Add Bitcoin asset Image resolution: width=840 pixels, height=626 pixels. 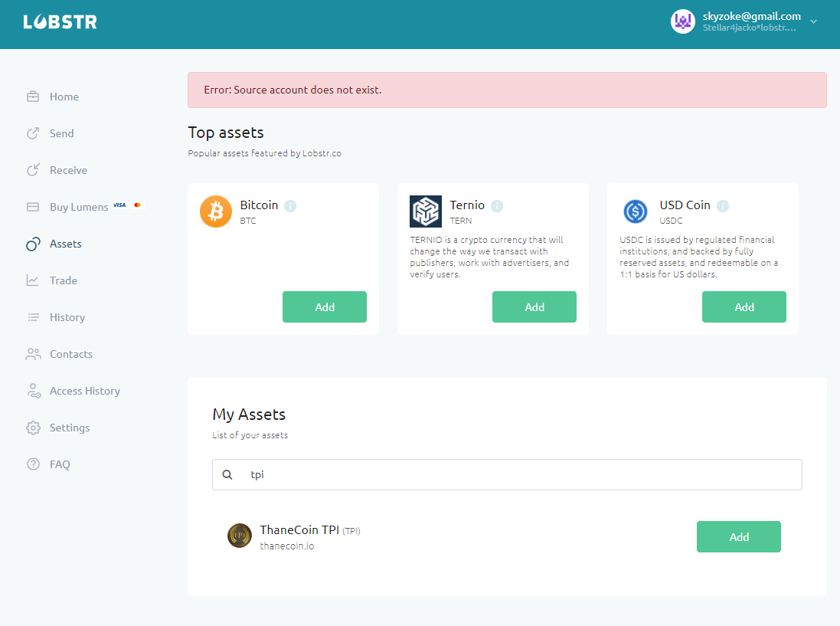(x=325, y=307)
